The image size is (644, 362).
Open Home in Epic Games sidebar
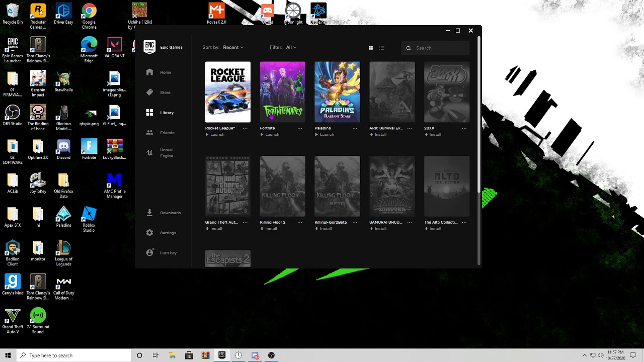coord(159,72)
